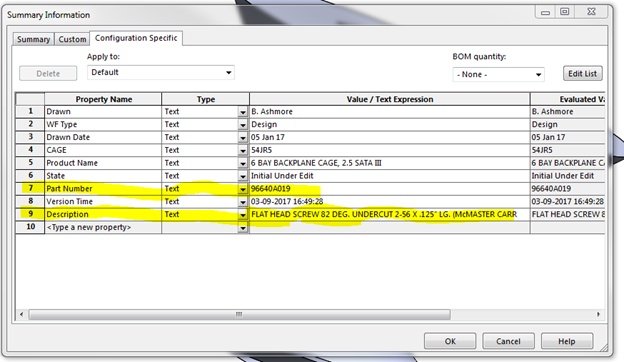Open the BOM quantity None dropdown
Screen dimensions: 624x362
coord(498,74)
